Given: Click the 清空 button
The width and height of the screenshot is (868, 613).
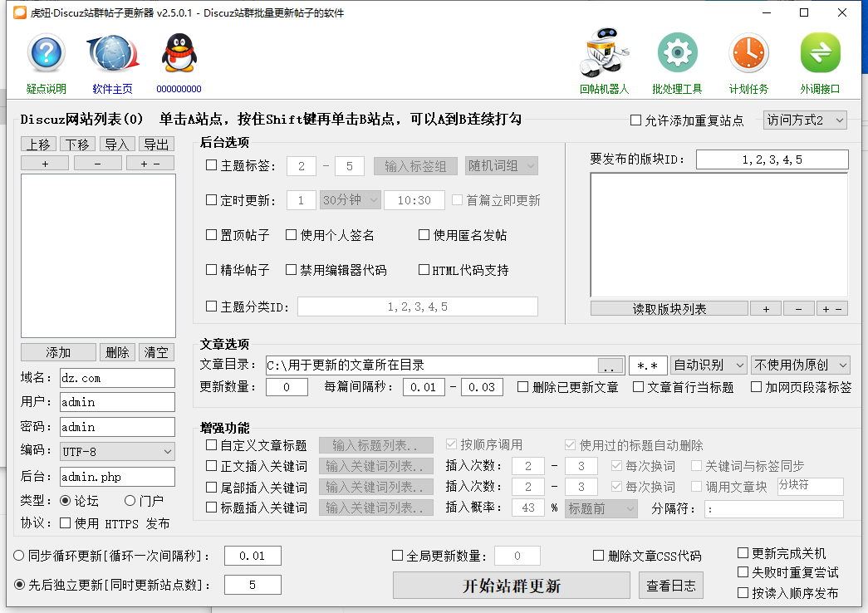Looking at the screenshot, I should pyautogui.click(x=156, y=352).
